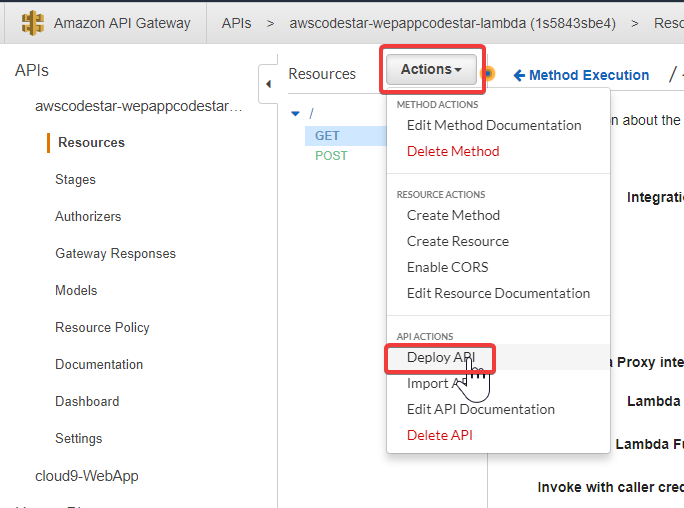Viewport: 684px width, 508px height.
Task: Choose Edit Resource Documentation
Action: tap(498, 293)
